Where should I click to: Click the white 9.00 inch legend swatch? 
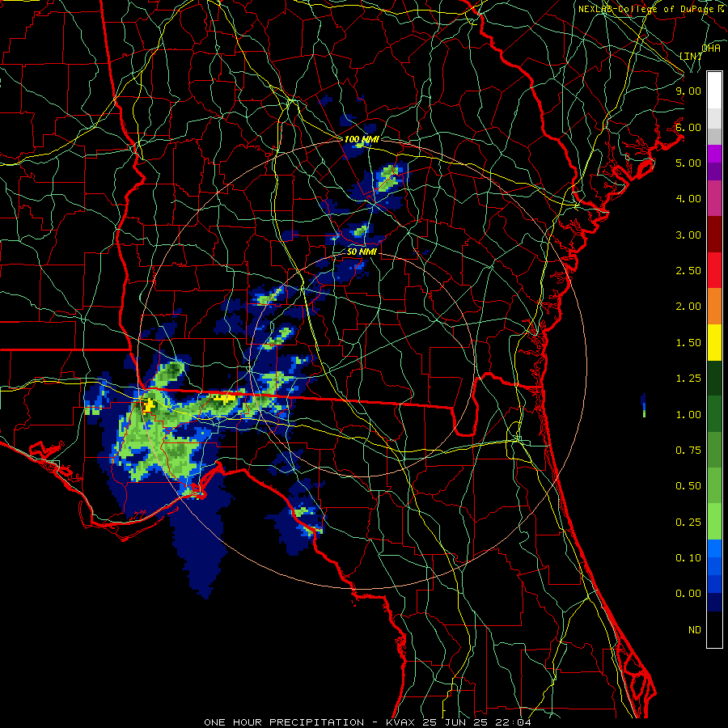click(x=714, y=91)
